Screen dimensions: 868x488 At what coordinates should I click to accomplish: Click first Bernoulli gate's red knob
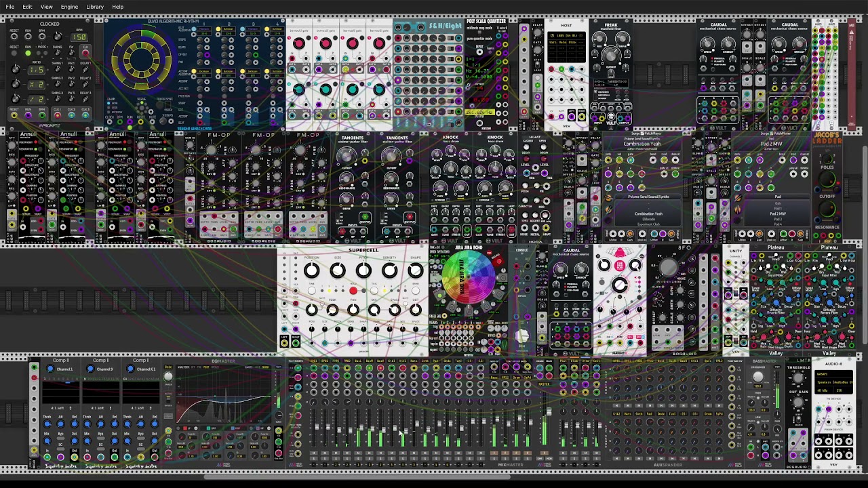(x=298, y=44)
